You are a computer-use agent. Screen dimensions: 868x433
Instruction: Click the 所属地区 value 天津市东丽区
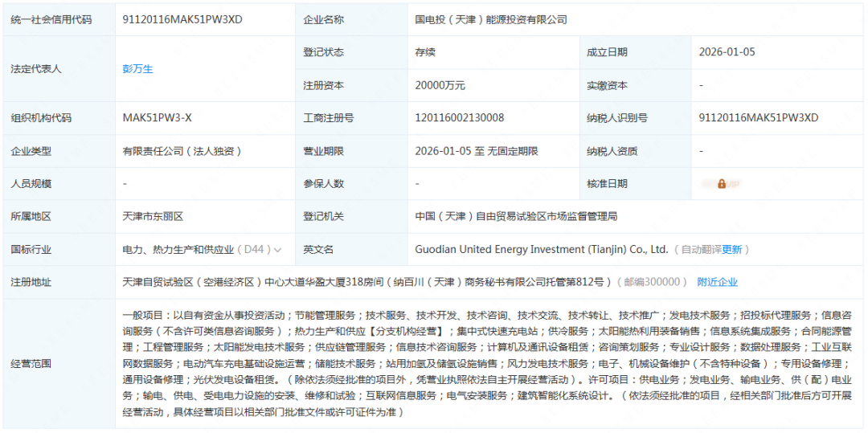pos(153,217)
